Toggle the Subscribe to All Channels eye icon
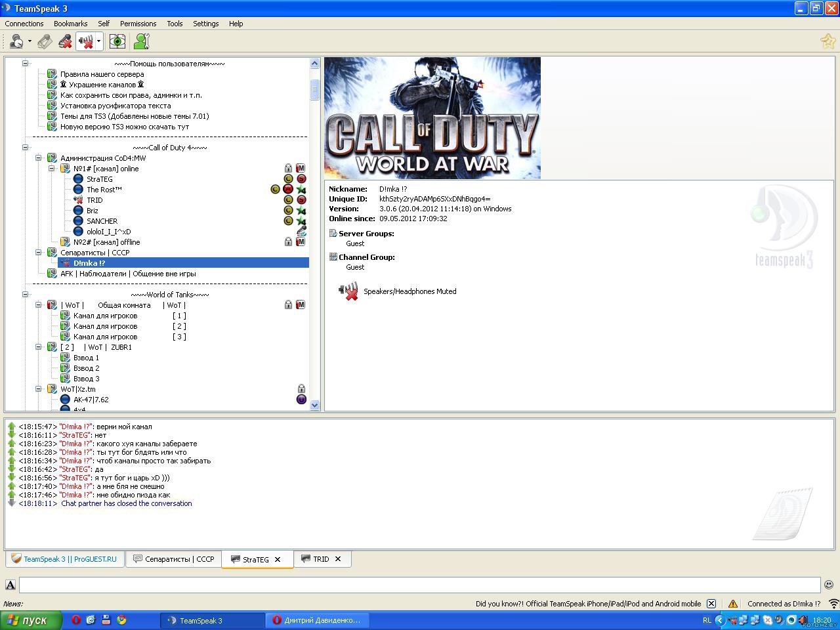 click(x=117, y=41)
